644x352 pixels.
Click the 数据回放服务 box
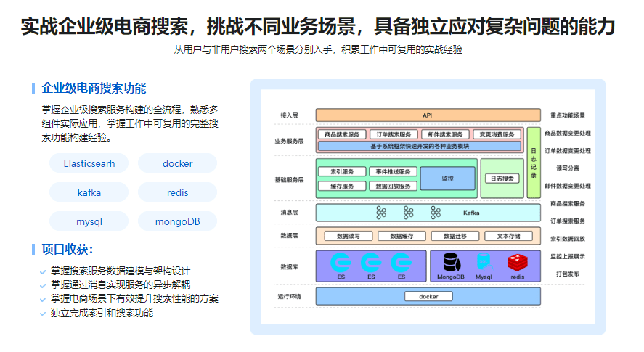(393, 186)
